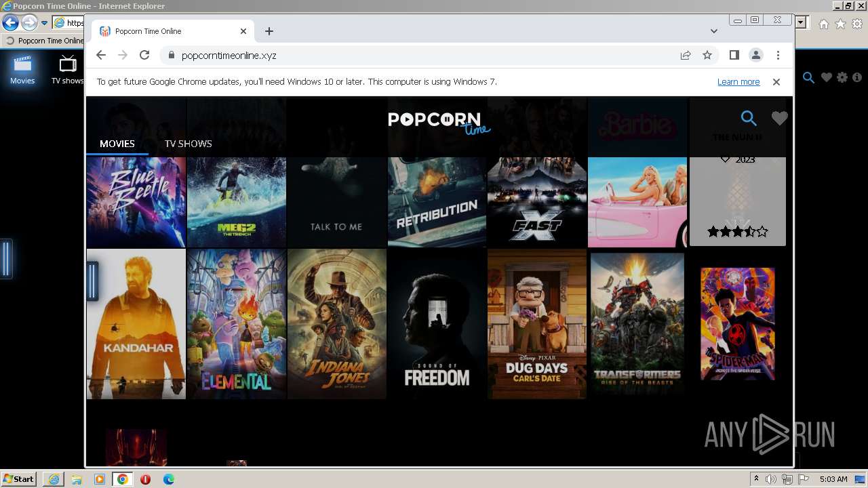
Task: Go to IE home page
Action: pyautogui.click(x=823, y=24)
